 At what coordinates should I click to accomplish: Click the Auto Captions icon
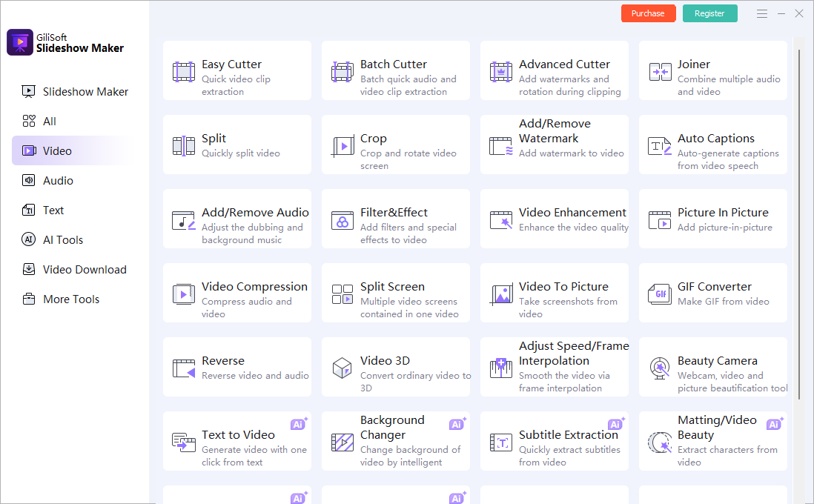(660, 146)
